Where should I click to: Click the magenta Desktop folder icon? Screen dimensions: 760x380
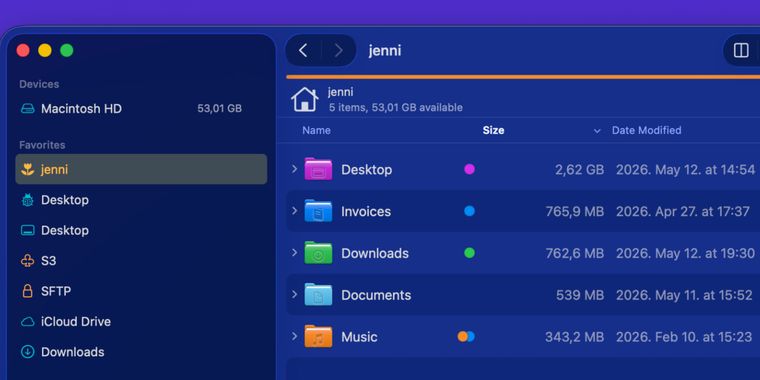click(318, 169)
